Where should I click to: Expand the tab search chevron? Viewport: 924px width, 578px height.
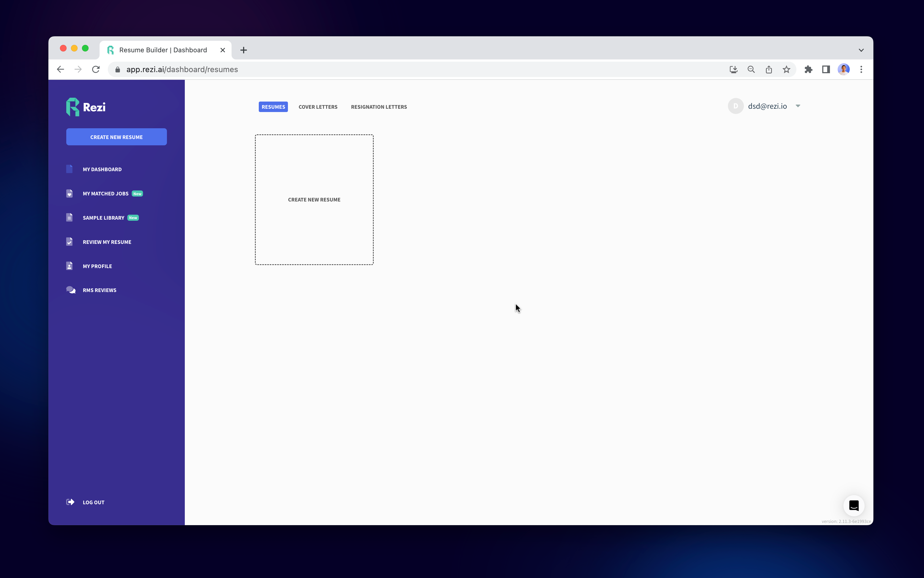[861, 50]
